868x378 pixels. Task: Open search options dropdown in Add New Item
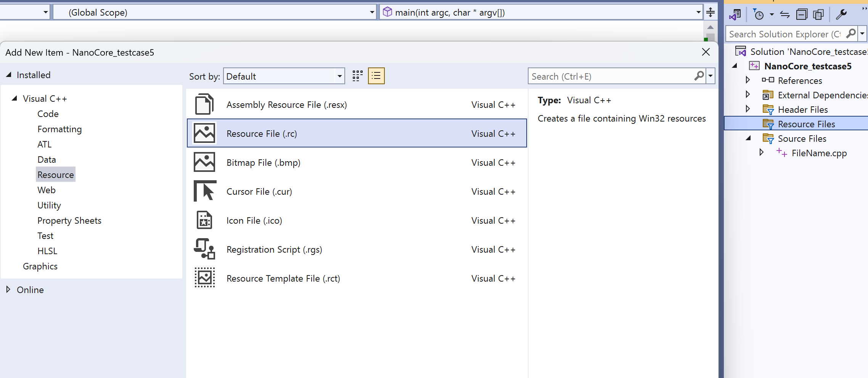click(x=710, y=76)
